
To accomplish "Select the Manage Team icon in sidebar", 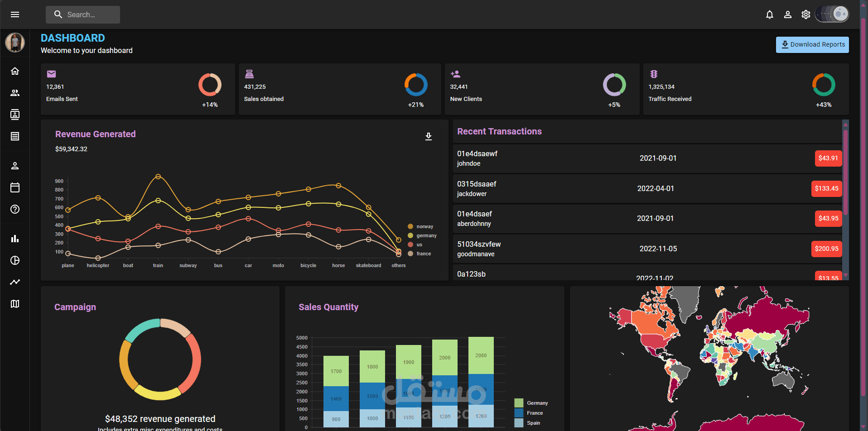I will (x=15, y=93).
